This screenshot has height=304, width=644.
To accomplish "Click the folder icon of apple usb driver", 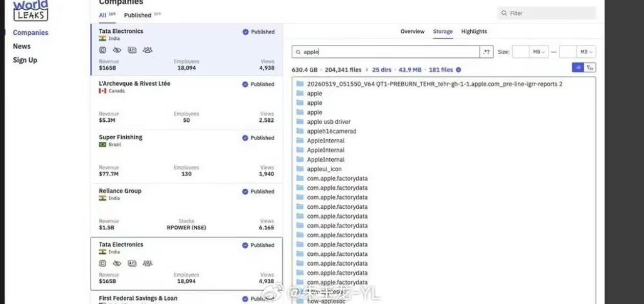I will [300, 122].
